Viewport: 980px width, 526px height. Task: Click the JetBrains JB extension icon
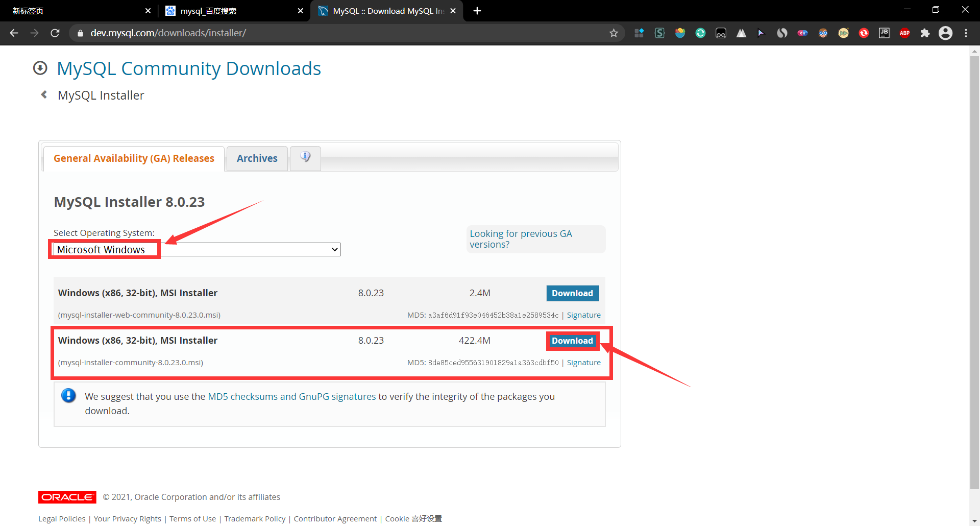(884, 33)
